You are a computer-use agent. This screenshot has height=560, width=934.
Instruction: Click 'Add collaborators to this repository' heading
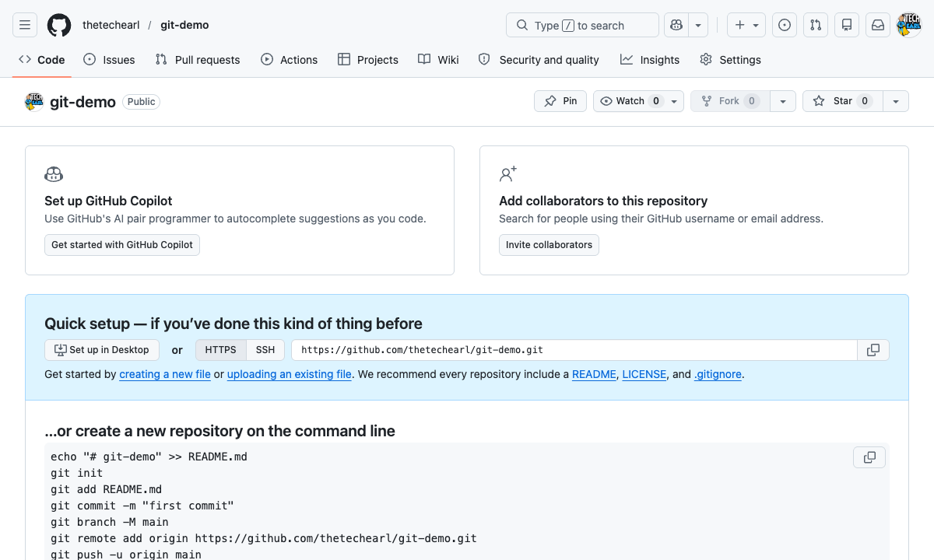click(x=603, y=201)
